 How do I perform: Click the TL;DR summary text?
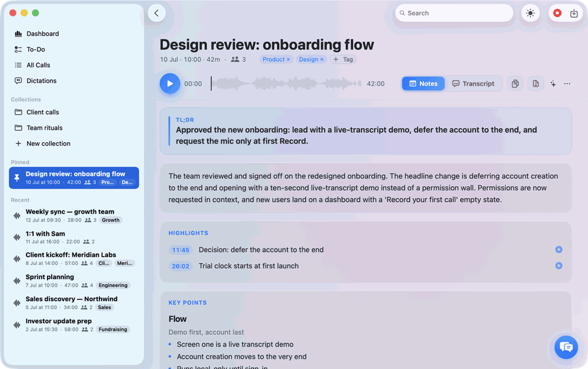[x=356, y=136]
